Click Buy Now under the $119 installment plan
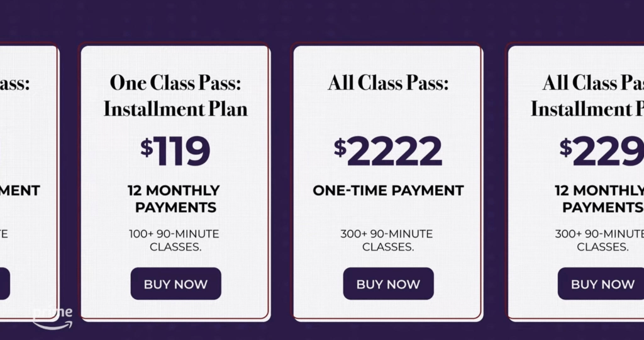The height and width of the screenshot is (340, 644). tap(175, 283)
